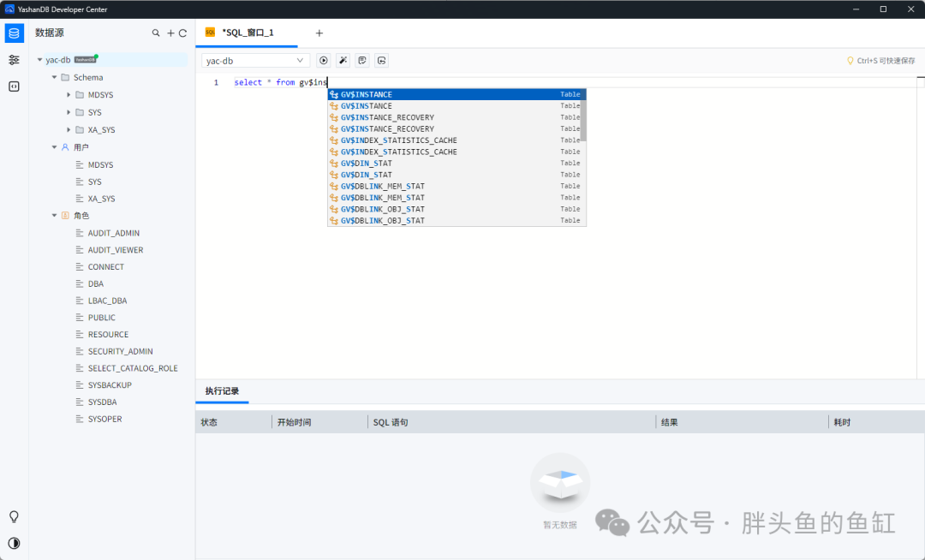The width and height of the screenshot is (925, 560).
Task: Refresh the 数据源 tree
Action: point(183,33)
